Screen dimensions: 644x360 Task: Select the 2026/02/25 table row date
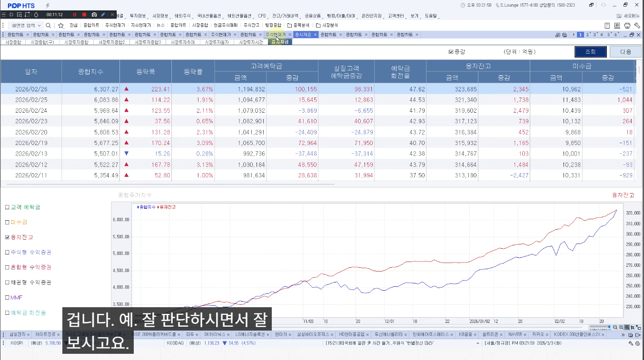(x=31, y=100)
